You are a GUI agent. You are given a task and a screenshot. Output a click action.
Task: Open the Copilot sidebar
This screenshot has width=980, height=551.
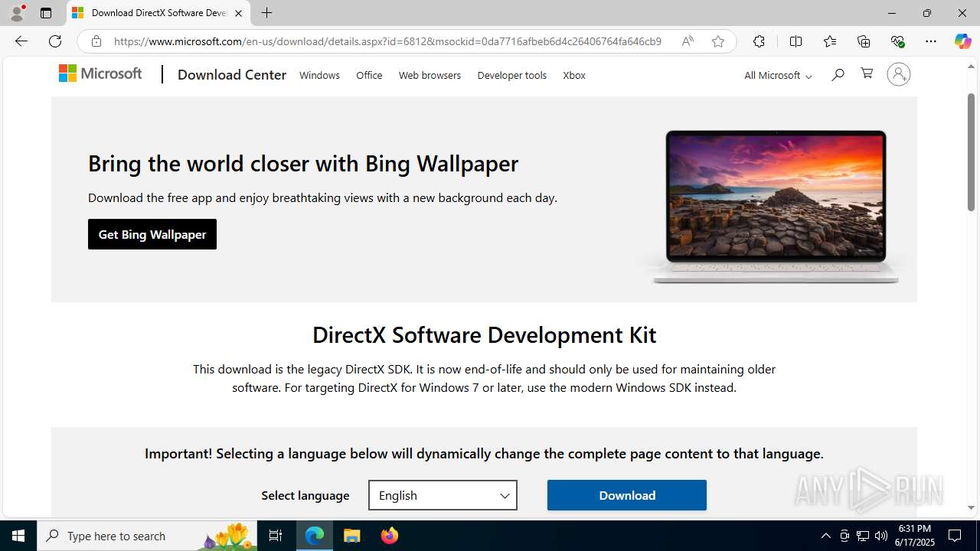tap(962, 41)
